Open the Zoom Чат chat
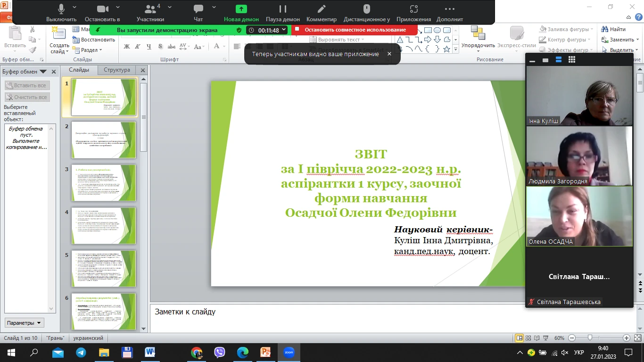 (198, 13)
